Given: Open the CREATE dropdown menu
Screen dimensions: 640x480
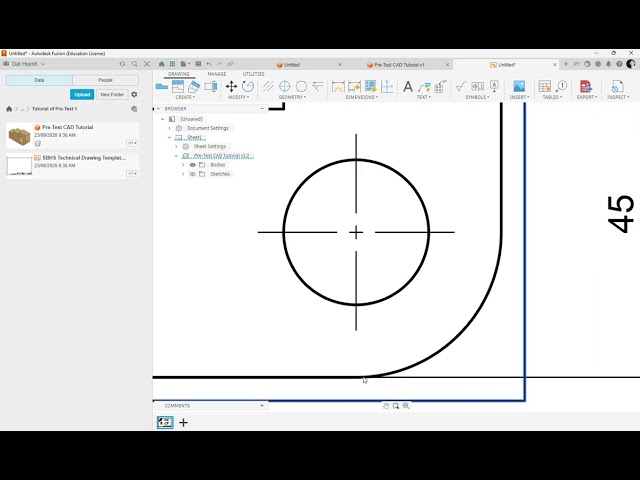Looking at the screenshot, I should coord(185,97).
